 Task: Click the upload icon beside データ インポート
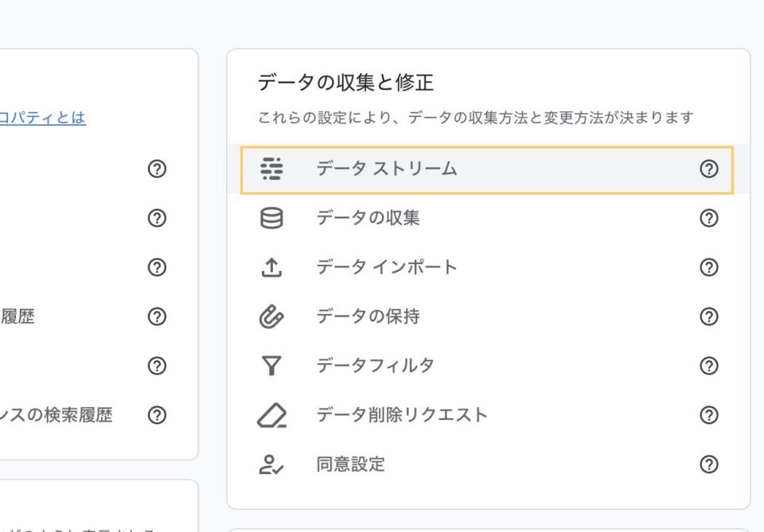pyautogui.click(x=271, y=268)
